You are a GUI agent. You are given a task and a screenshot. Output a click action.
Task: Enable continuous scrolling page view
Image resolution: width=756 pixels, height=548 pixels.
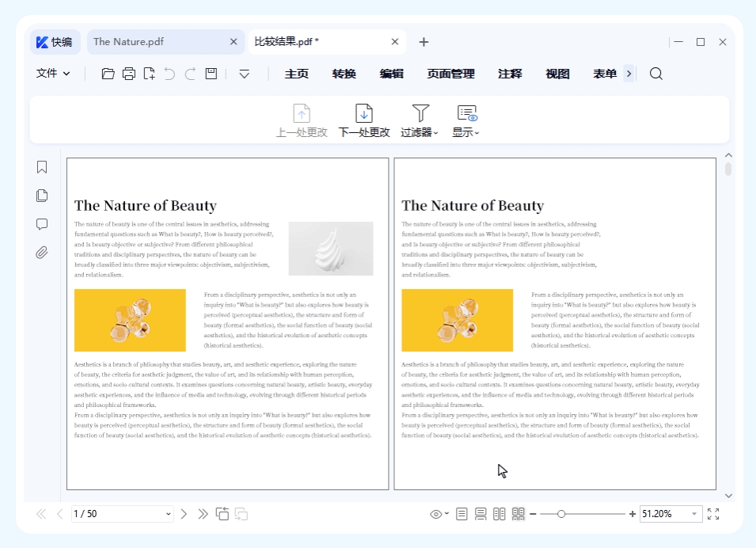[481, 514]
